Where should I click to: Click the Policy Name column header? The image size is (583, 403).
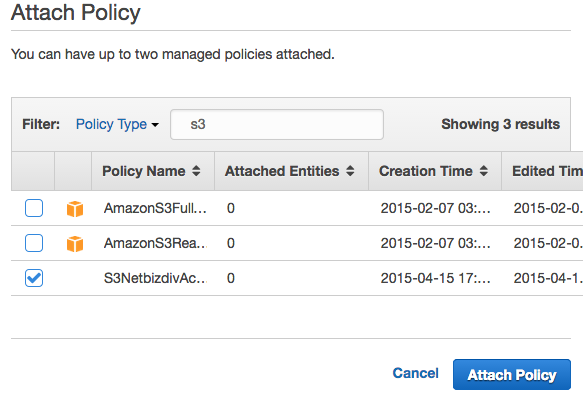[153, 171]
